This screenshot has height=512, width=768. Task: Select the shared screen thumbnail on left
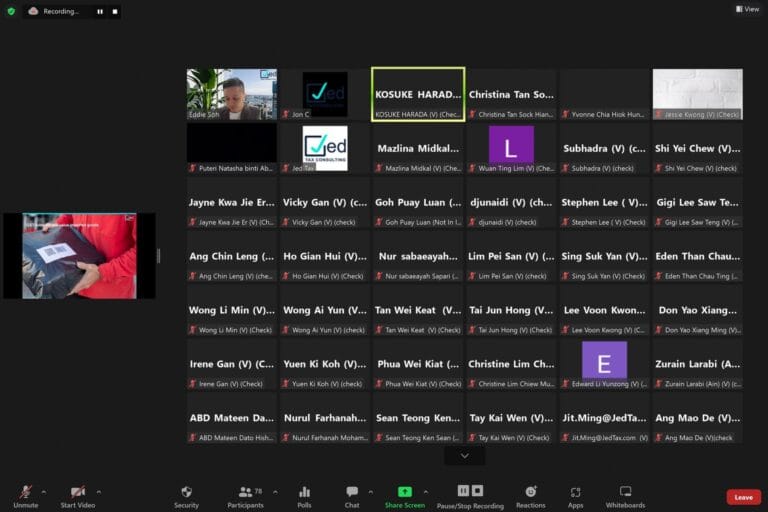(79, 255)
